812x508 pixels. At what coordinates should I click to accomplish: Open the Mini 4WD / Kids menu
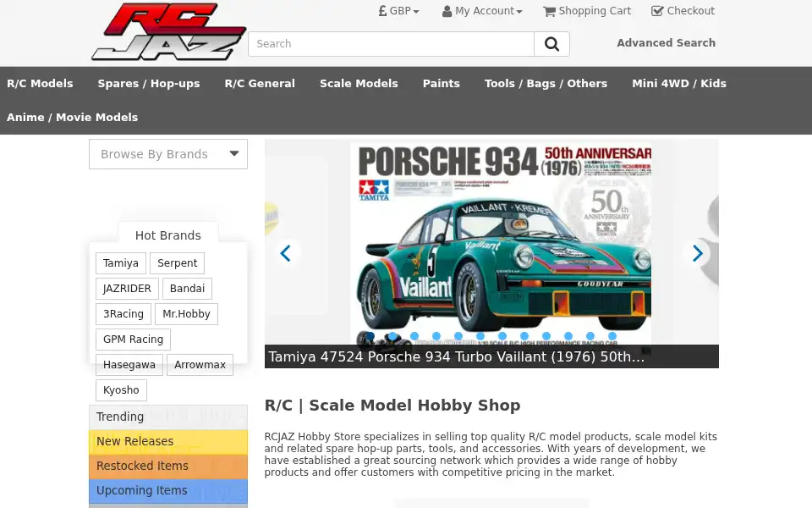(x=679, y=84)
